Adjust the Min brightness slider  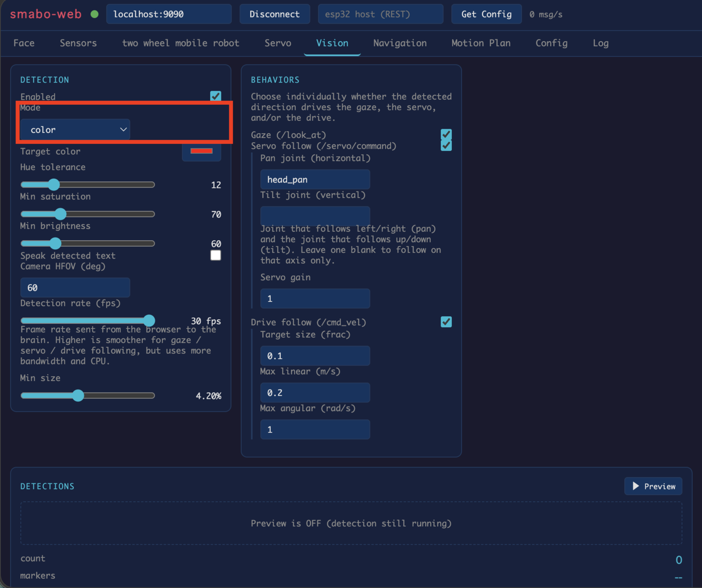click(88, 244)
